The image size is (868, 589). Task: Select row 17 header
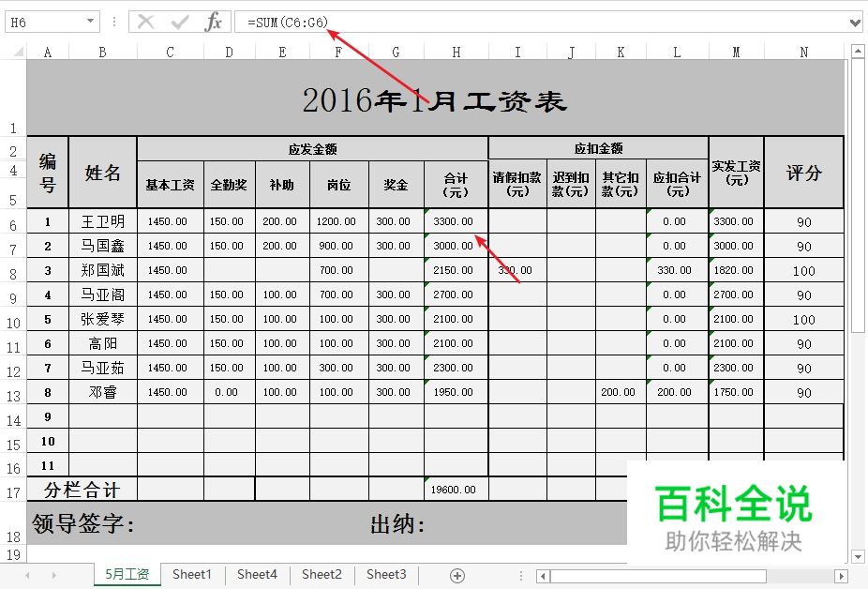(13, 491)
